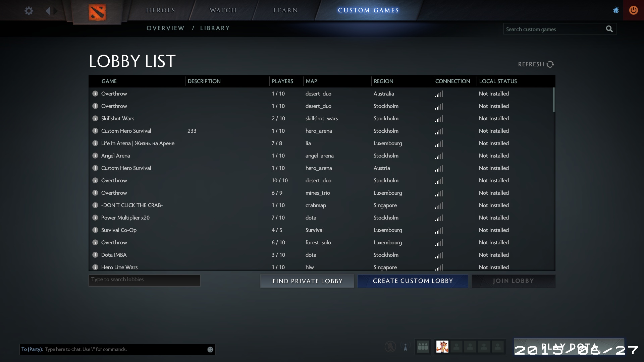644x362 pixels.
Task: Open the party members icon
Action: click(423, 347)
